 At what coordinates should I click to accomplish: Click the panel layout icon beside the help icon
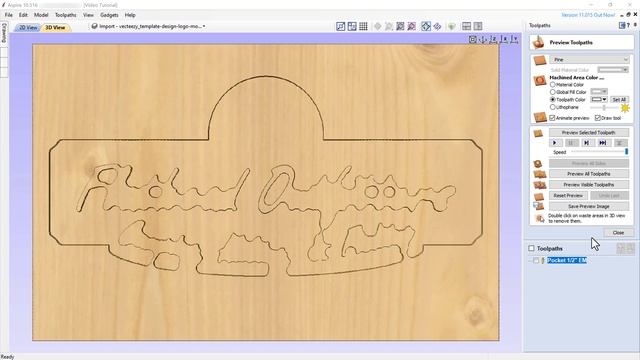coord(622,25)
